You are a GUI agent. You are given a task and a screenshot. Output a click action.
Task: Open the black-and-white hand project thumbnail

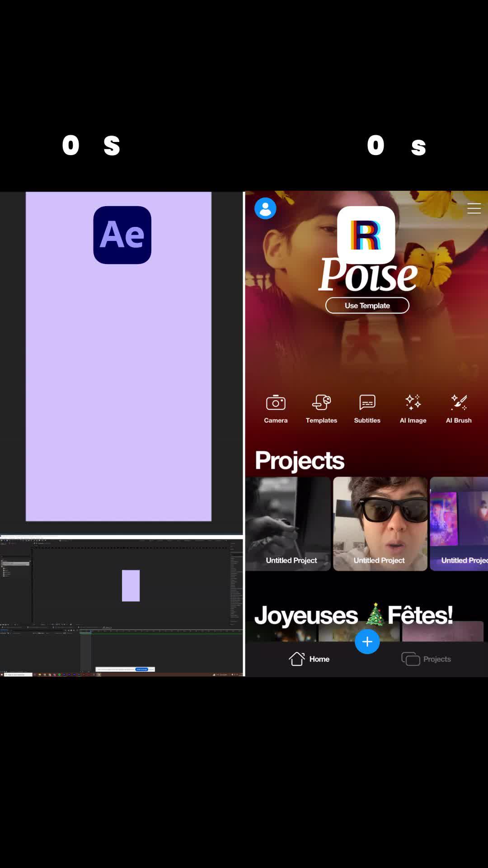[288, 524]
